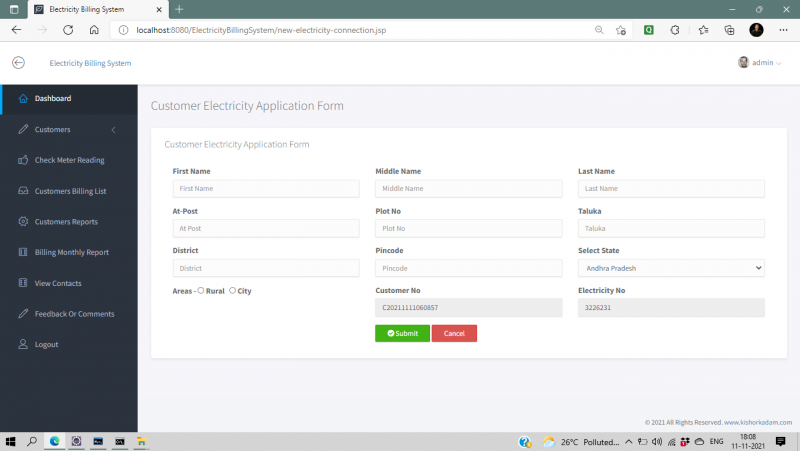
Task: Select the Rural area radio button
Action: point(201,290)
